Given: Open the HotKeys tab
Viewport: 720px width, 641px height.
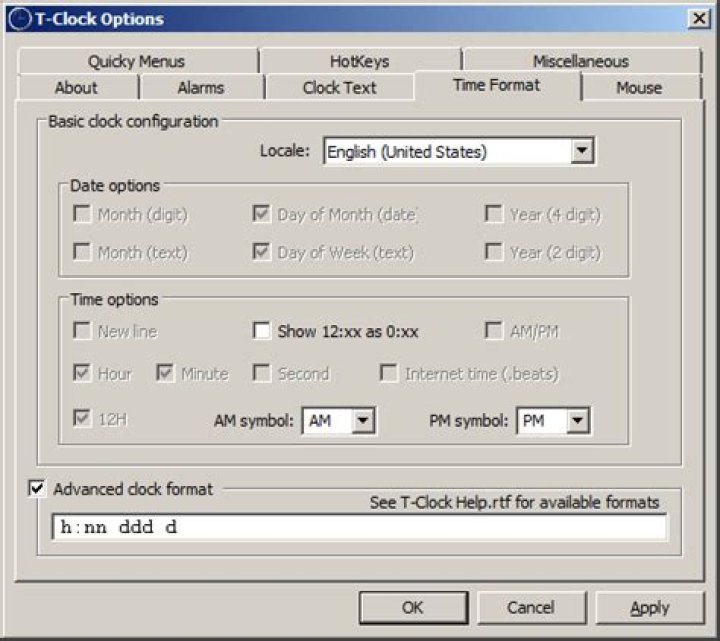Looking at the screenshot, I should (x=360, y=61).
